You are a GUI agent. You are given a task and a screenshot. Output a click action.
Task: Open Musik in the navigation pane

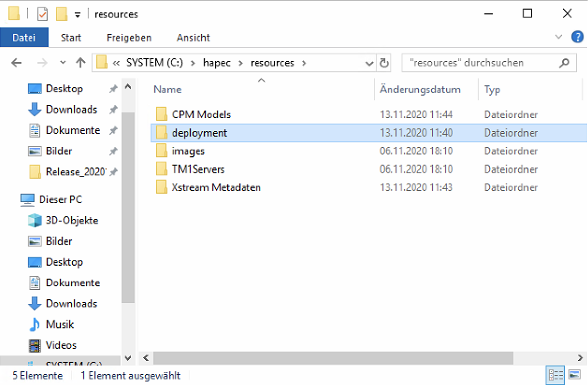pos(60,324)
